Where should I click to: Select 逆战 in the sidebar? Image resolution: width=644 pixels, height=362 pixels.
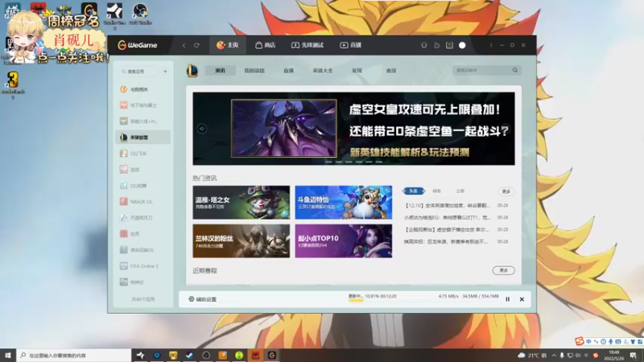[x=143, y=170]
